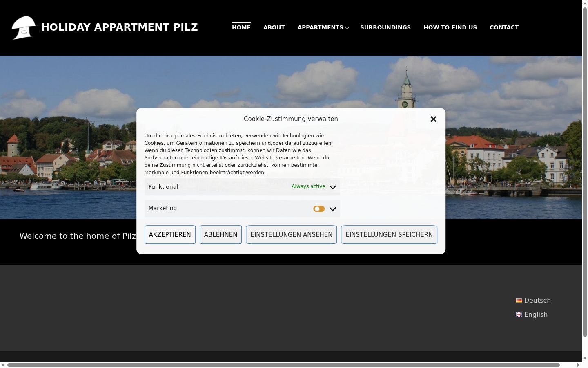Click the scroll up arrow
This screenshot has width=588, height=368.
pos(585,3)
